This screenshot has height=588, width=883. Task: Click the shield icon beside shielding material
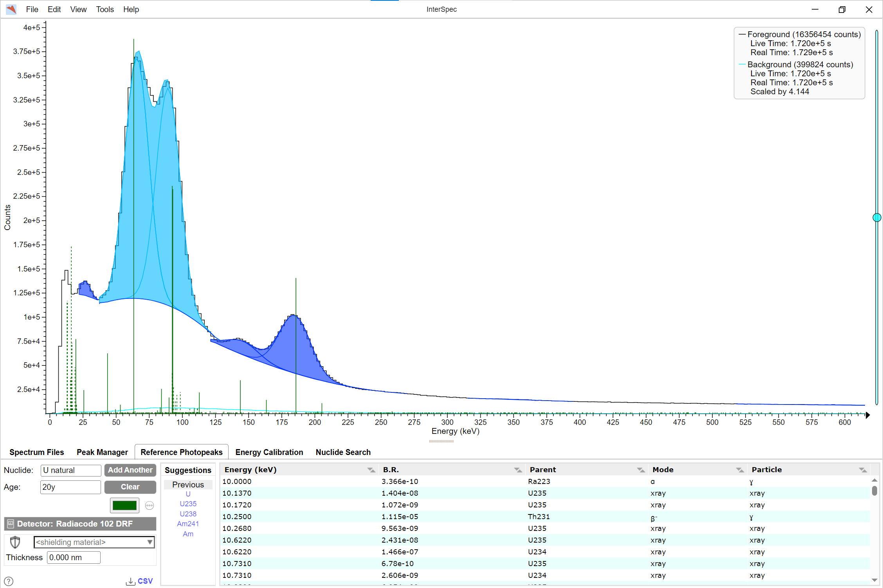(15, 542)
